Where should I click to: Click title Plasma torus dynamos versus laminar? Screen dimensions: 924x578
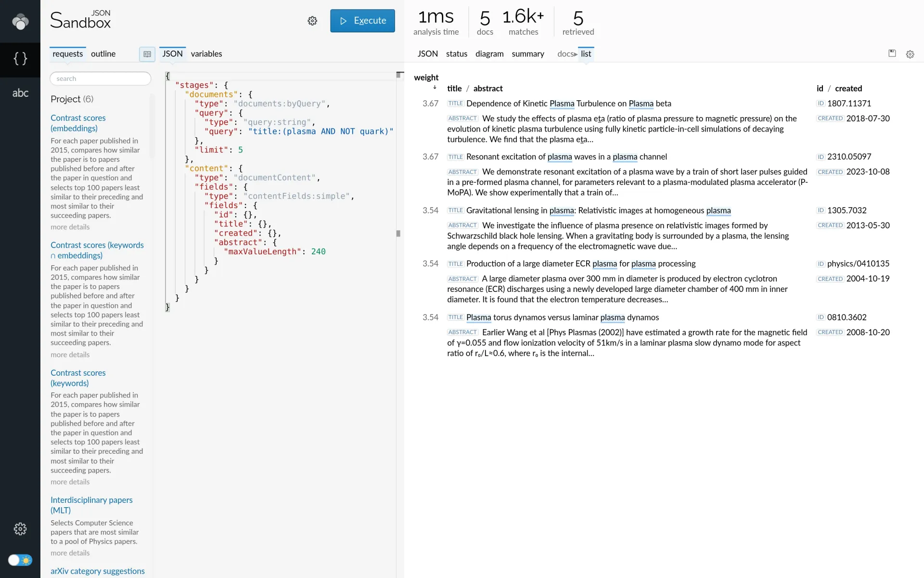(563, 317)
